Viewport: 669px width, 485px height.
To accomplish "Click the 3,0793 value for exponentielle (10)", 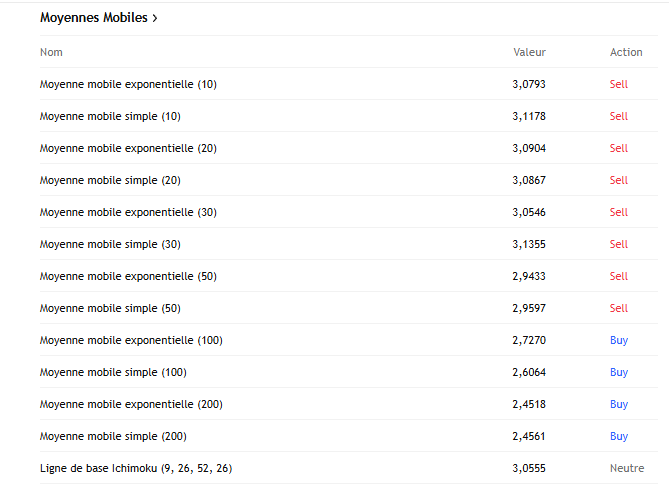I will point(529,84).
